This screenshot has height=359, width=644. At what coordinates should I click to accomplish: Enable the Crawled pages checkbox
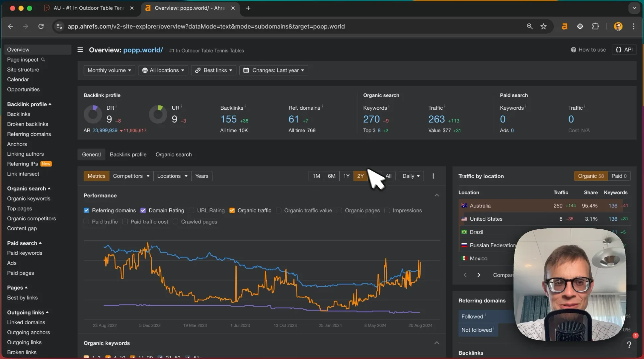point(176,222)
